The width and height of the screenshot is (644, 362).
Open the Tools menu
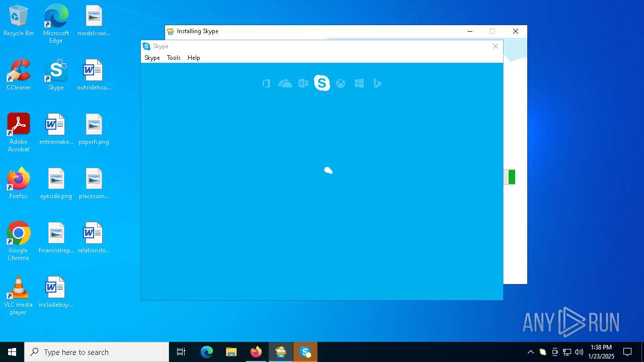tap(174, 58)
